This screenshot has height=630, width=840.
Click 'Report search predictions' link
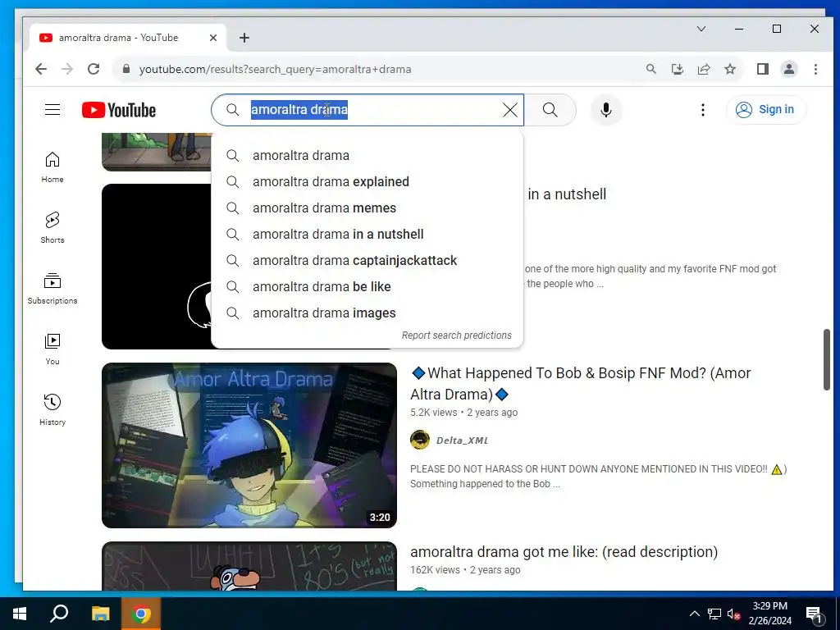[x=456, y=336]
